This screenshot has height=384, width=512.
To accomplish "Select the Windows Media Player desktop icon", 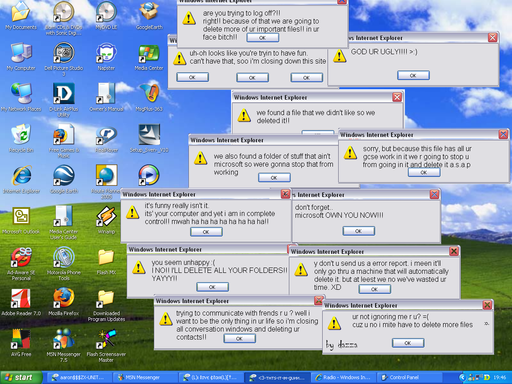I will pyautogui.click(x=149, y=175).
